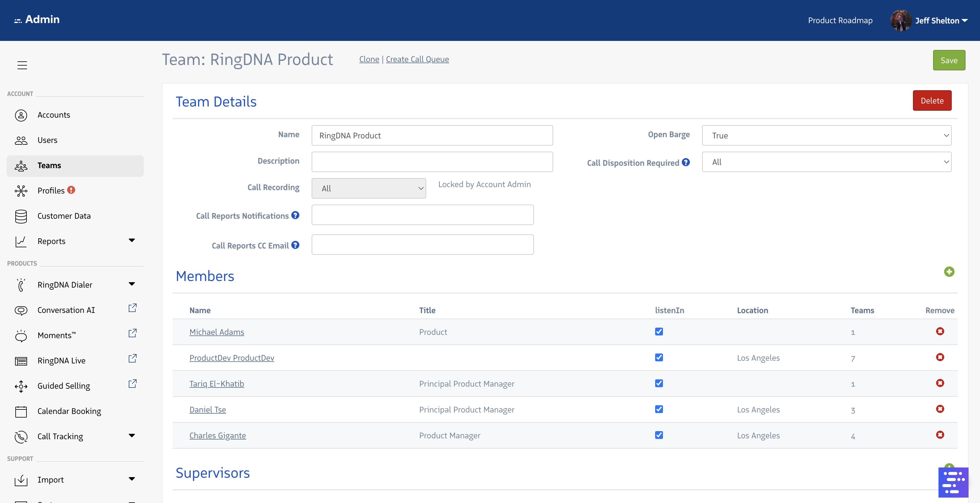This screenshot has height=503, width=980.
Task: Click the Profiles alert icon
Action: tap(71, 190)
